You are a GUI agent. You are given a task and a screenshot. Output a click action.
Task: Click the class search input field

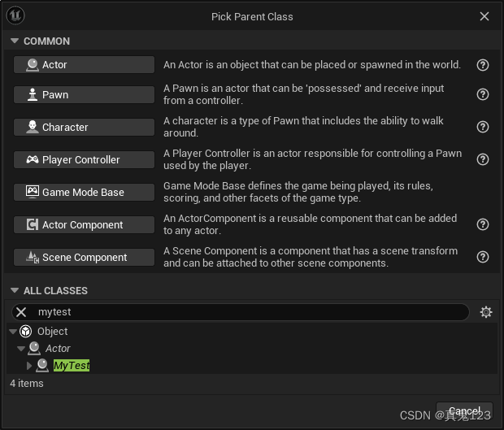[x=244, y=312]
